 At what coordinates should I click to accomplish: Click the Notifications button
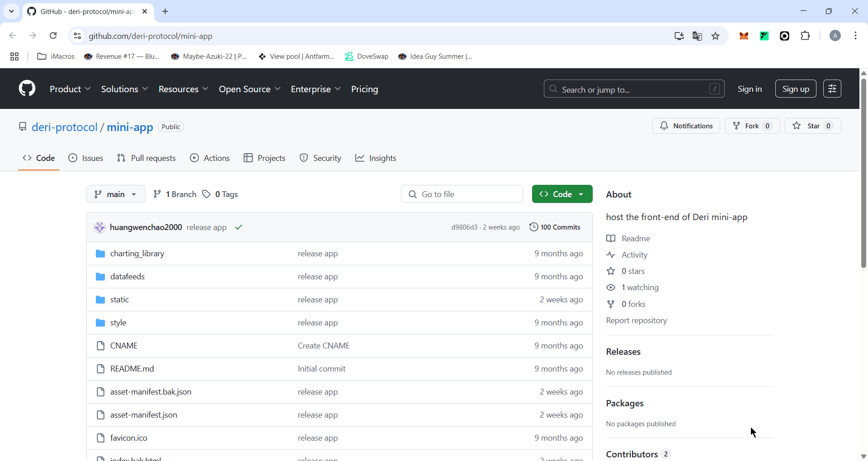[686, 126]
